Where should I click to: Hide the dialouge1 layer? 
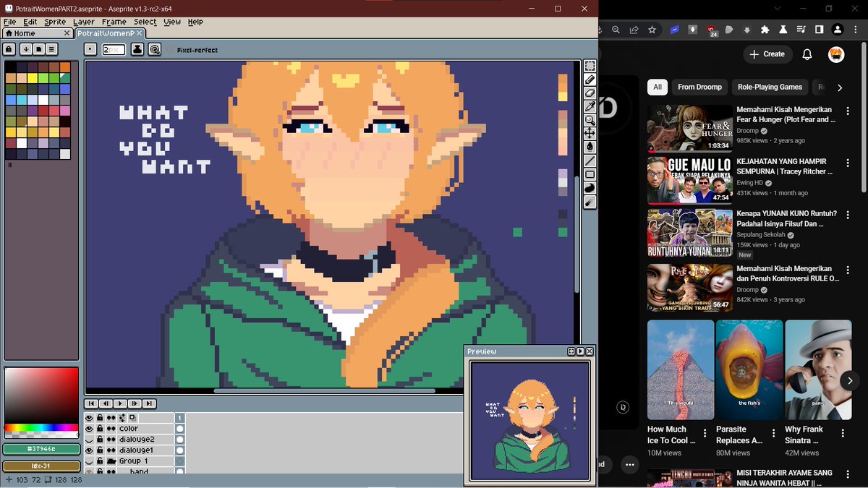pos(90,450)
